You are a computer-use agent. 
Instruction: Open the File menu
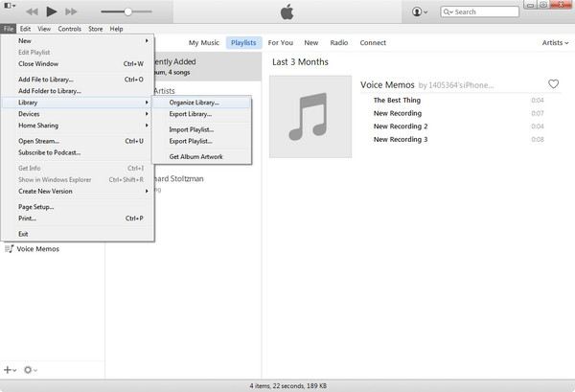coord(9,29)
